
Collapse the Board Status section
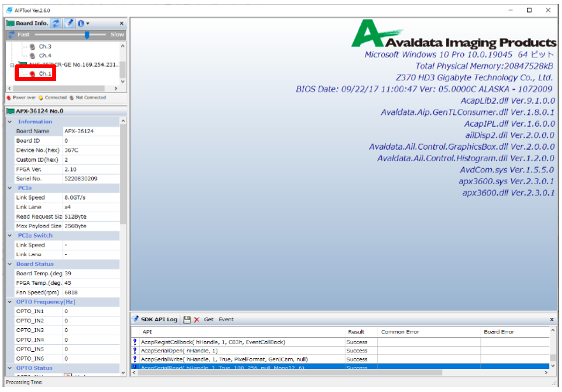coord(10,264)
